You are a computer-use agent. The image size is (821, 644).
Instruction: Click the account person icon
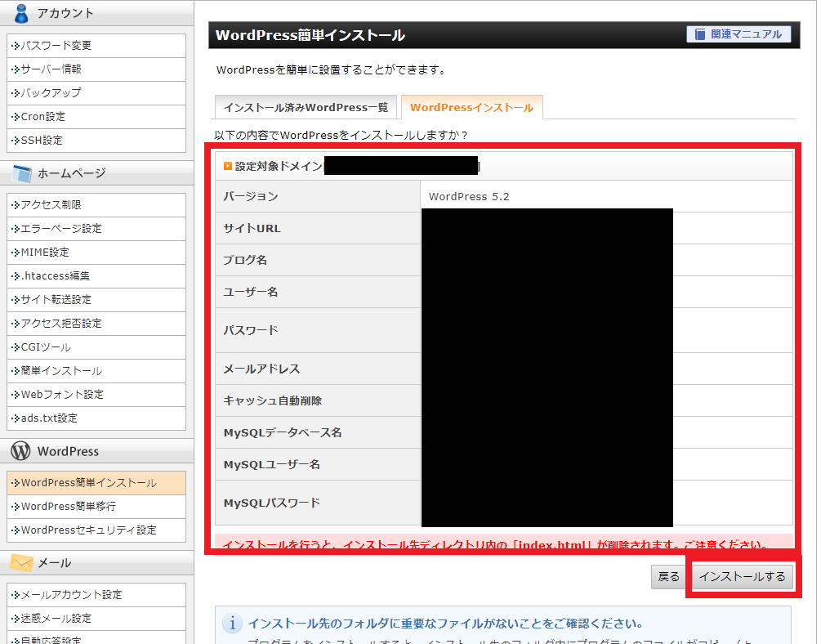click(x=22, y=12)
